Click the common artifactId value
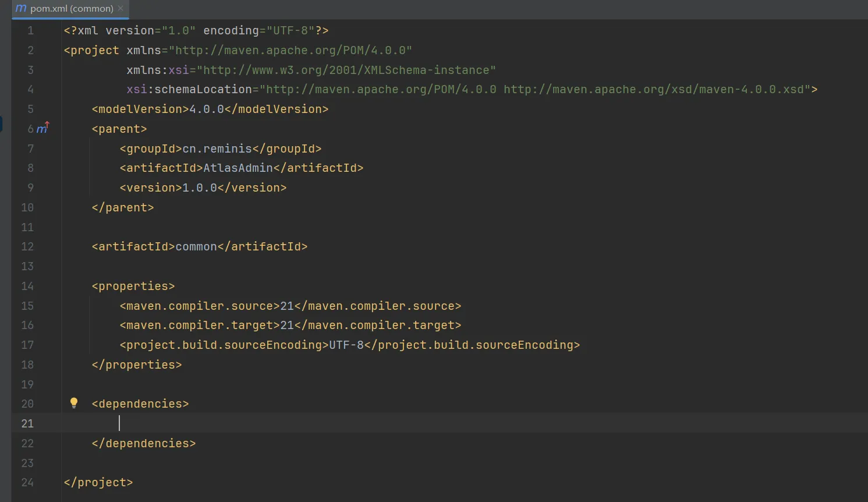The height and width of the screenshot is (502, 868). tap(196, 247)
